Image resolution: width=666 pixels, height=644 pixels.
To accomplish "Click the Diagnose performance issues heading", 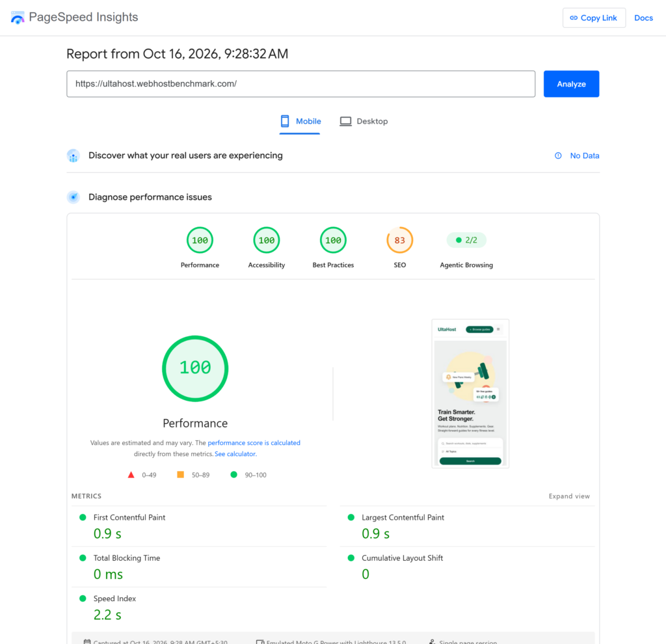I will click(x=150, y=197).
